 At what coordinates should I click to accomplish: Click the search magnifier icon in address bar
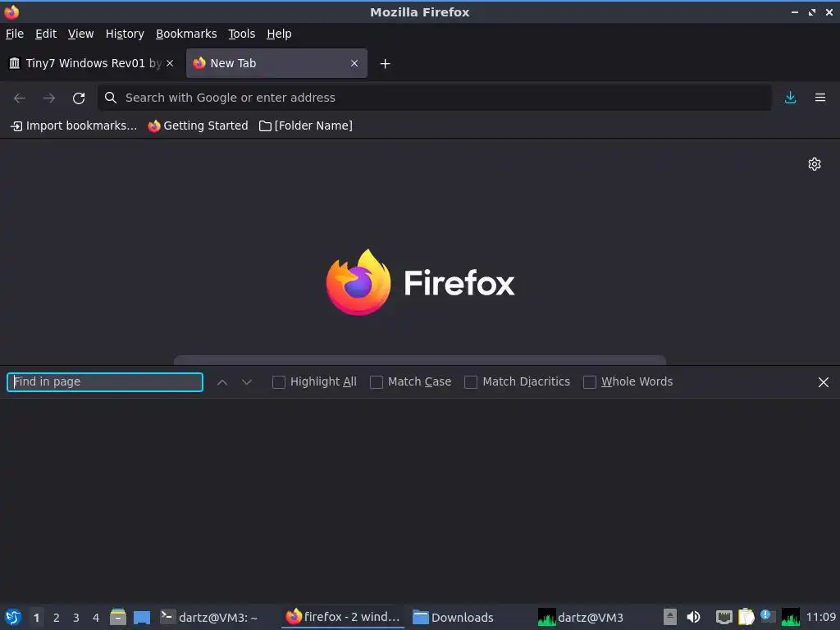[x=111, y=98]
